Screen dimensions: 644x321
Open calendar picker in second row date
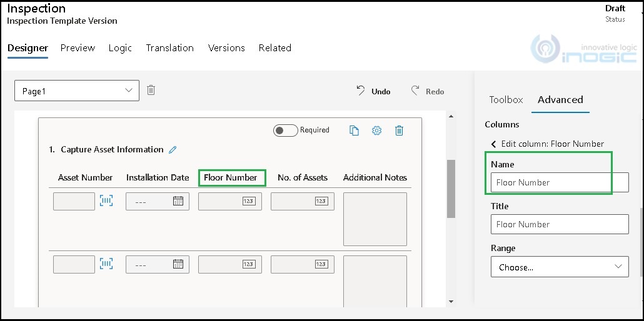coord(178,265)
